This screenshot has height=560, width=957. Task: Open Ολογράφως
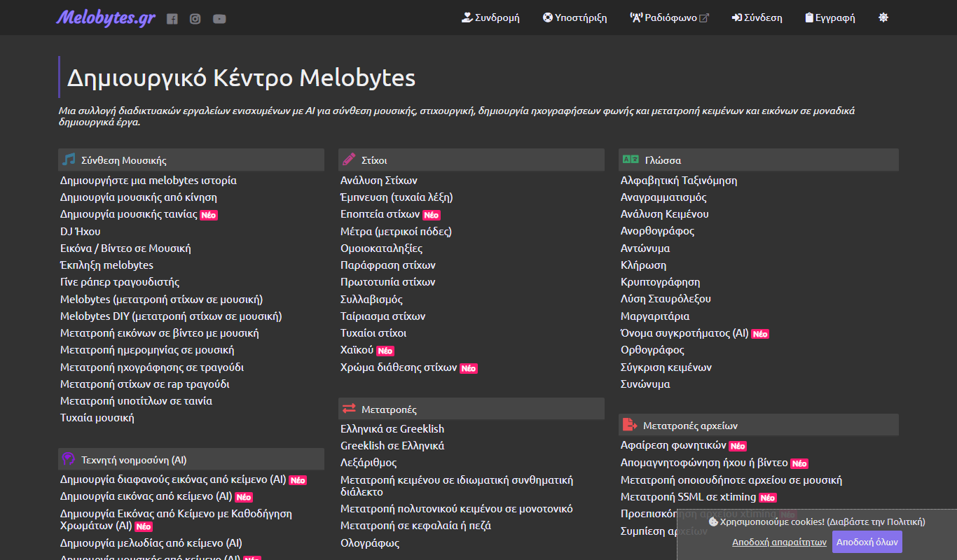pyautogui.click(x=370, y=542)
